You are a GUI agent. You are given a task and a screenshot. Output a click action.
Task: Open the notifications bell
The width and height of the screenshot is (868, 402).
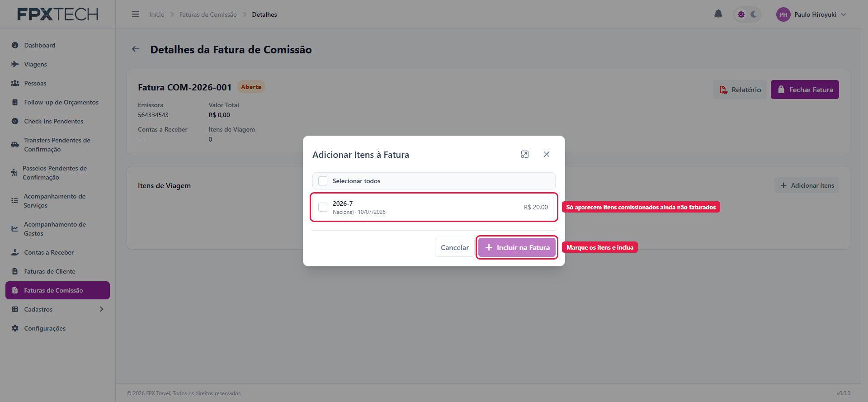pos(718,14)
